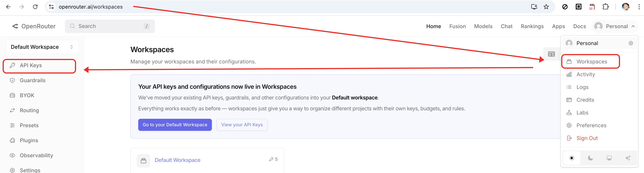Switch to light theme

click(572, 158)
